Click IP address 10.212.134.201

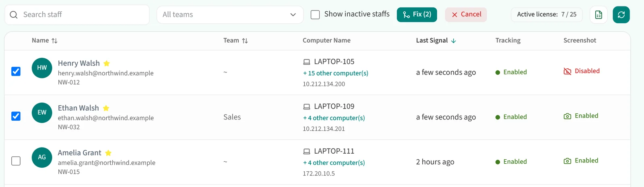324,129
